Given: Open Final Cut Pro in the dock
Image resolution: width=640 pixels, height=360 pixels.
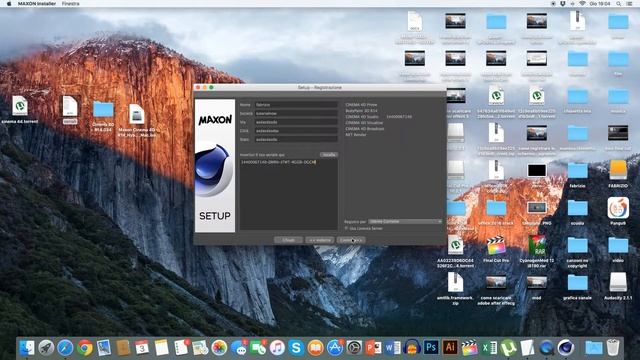Looking at the screenshot, I should point(469,348).
